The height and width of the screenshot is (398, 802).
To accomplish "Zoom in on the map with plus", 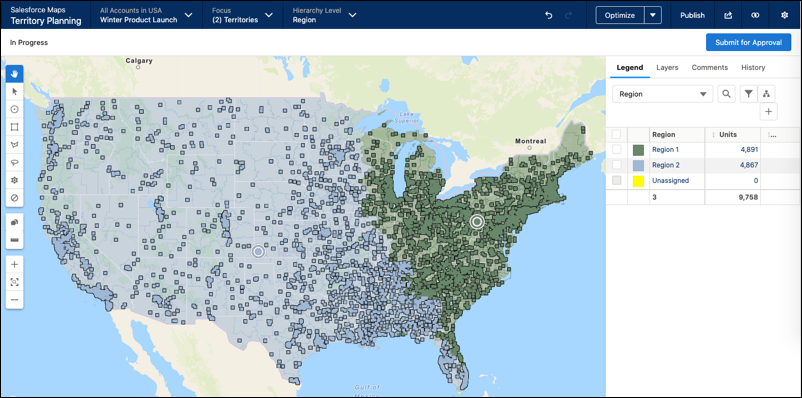I will (14, 264).
